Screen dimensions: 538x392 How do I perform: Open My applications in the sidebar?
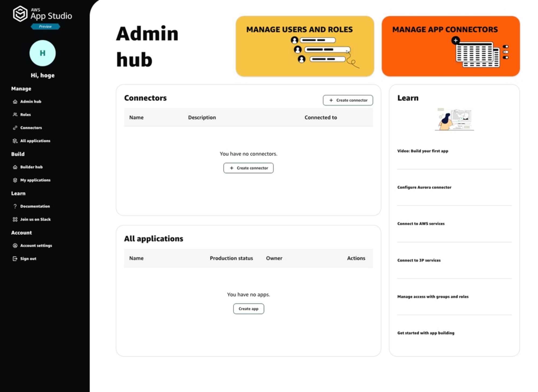(x=35, y=180)
